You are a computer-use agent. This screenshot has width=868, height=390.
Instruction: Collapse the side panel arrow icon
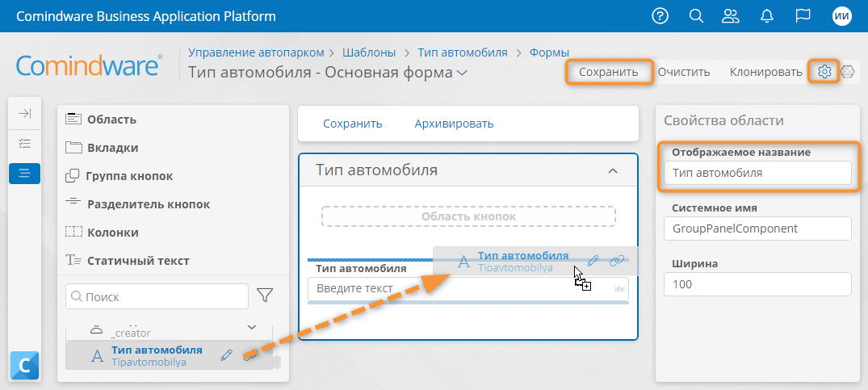click(24, 114)
